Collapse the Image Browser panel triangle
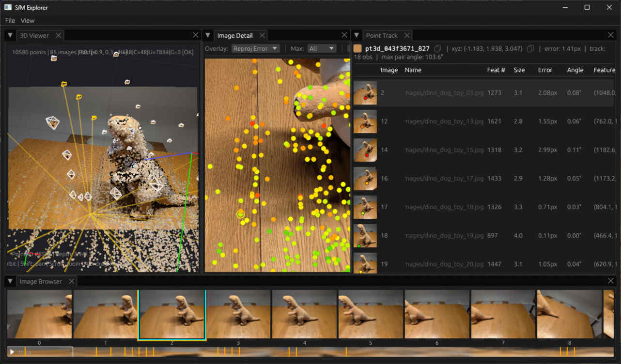Image resolution: width=621 pixels, height=364 pixels. (x=10, y=281)
